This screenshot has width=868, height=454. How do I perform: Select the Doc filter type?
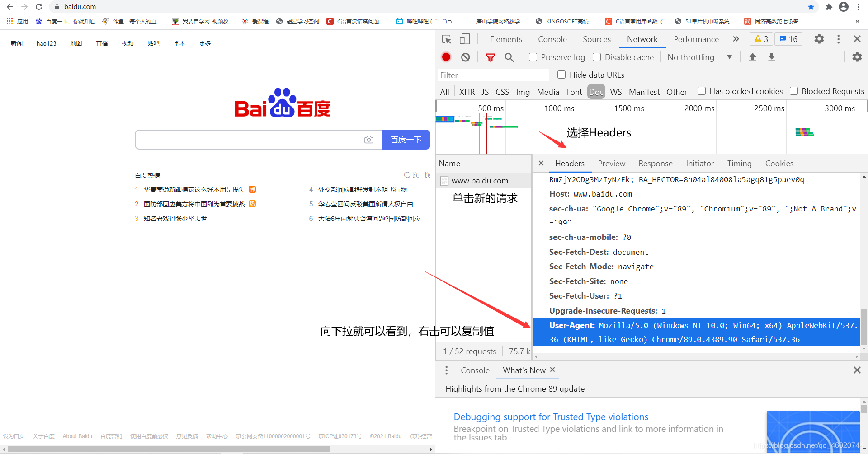tap(596, 92)
